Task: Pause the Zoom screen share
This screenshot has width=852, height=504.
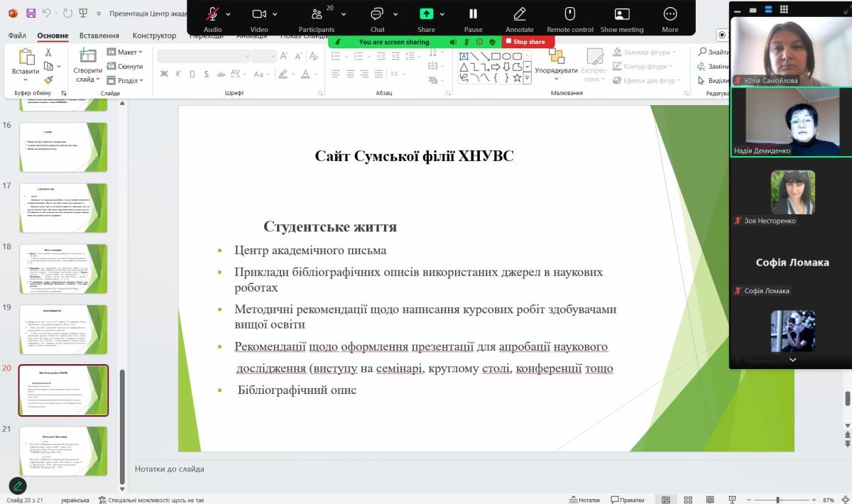Action: (x=473, y=14)
